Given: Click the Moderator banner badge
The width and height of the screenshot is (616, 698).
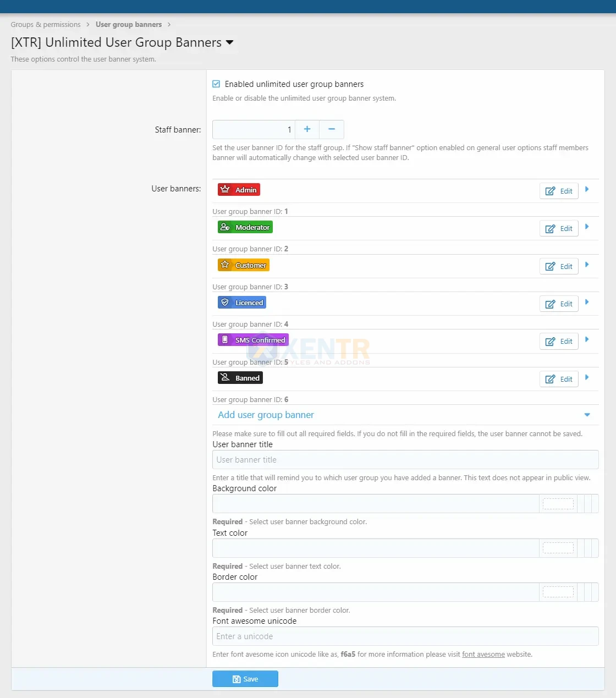Looking at the screenshot, I should [x=245, y=227].
